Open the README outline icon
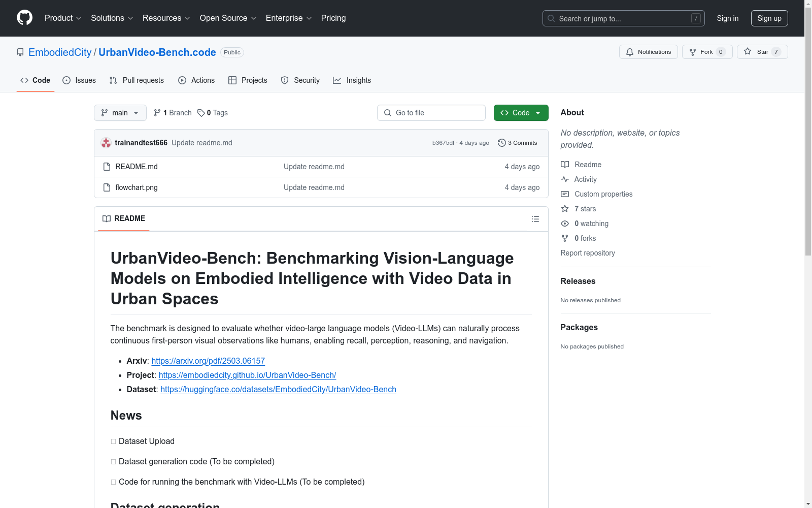Screen dimensions: 812x508 coord(535,219)
